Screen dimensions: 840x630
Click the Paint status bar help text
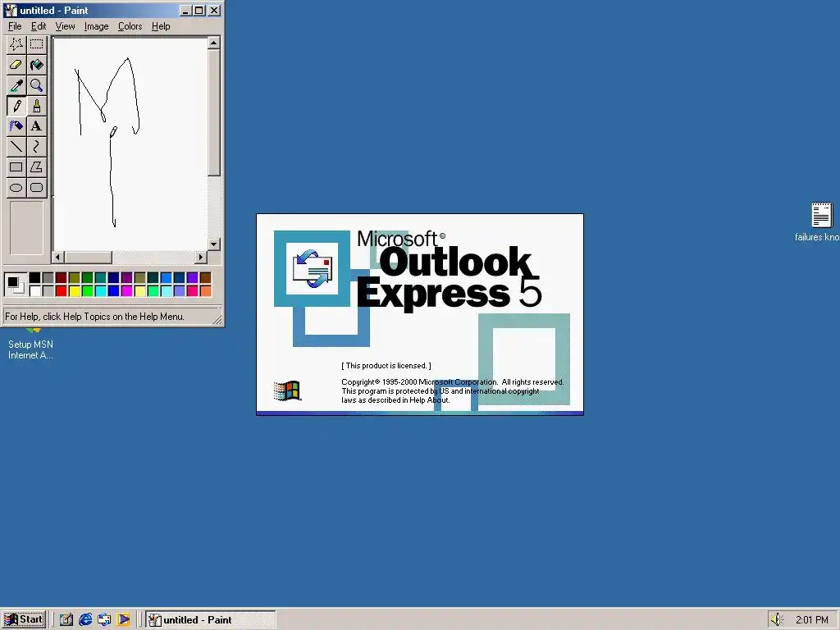tap(95, 317)
